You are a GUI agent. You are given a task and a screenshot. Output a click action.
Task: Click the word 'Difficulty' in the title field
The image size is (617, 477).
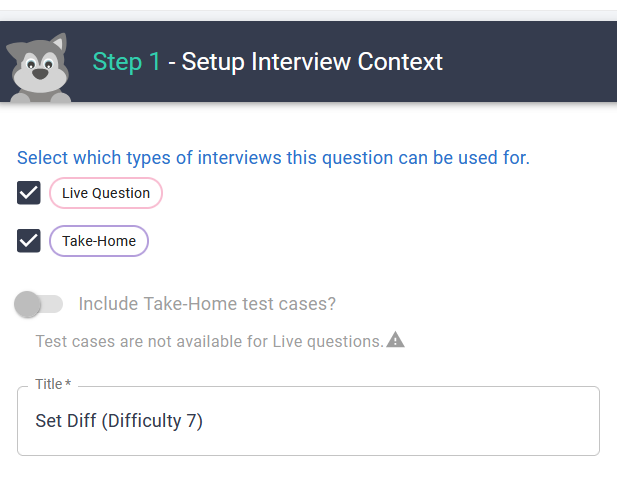tap(144, 421)
